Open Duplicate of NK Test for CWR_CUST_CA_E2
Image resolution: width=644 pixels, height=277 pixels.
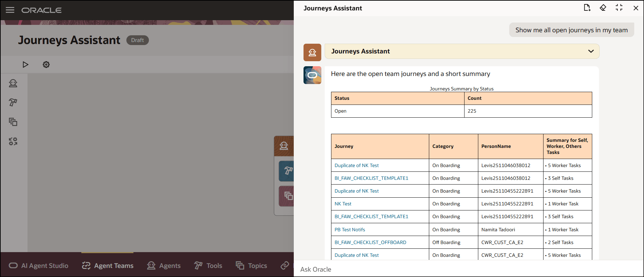(x=357, y=255)
